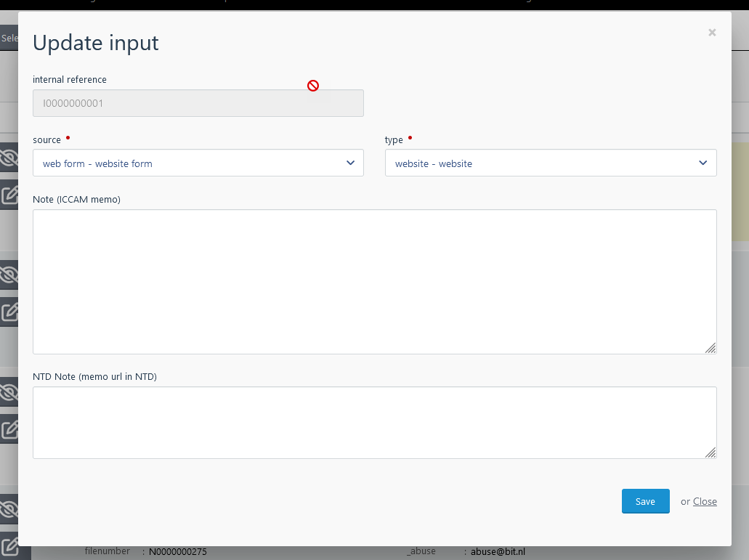Toggle the second crossed-eye icon from top
Viewport: 749px width, 560px height.
point(8,275)
